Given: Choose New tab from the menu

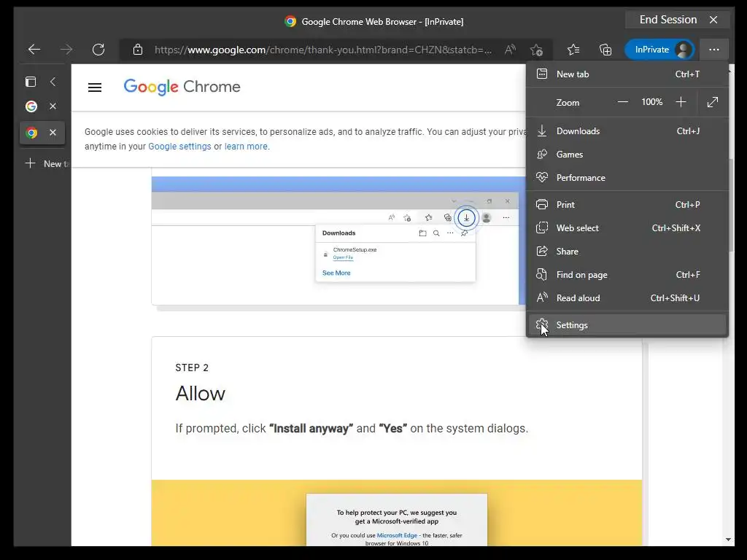Looking at the screenshot, I should (x=627, y=74).
